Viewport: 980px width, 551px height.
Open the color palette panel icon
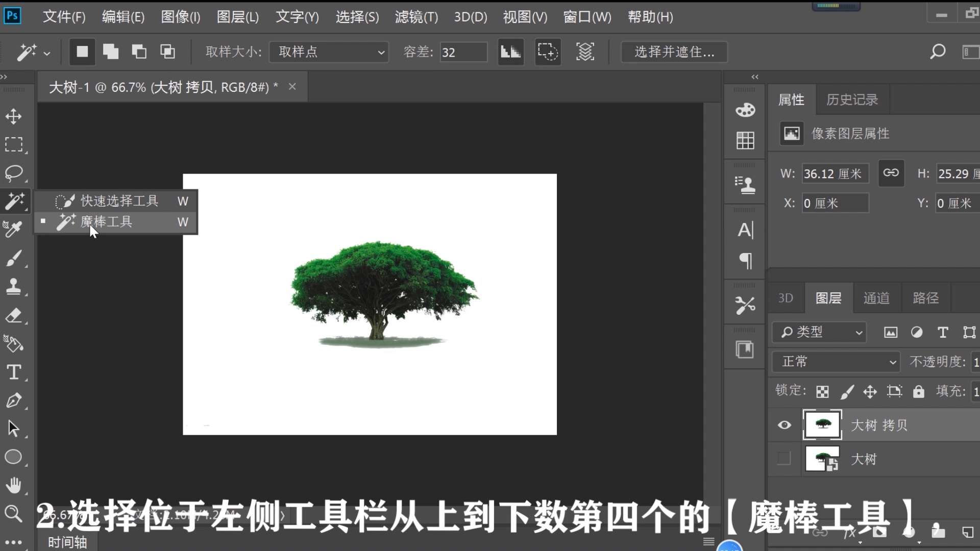[745, 109]
